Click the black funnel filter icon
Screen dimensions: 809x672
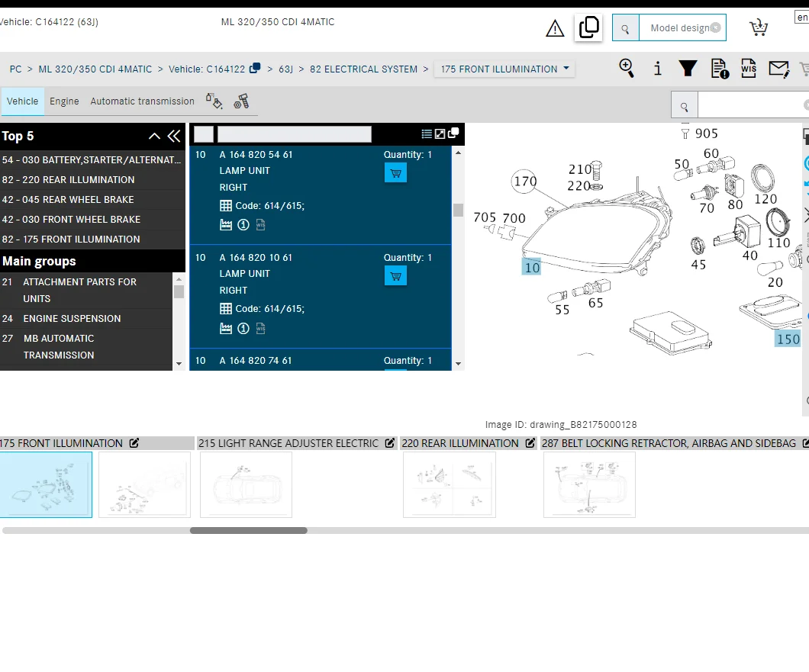click(x=688, y=68)
